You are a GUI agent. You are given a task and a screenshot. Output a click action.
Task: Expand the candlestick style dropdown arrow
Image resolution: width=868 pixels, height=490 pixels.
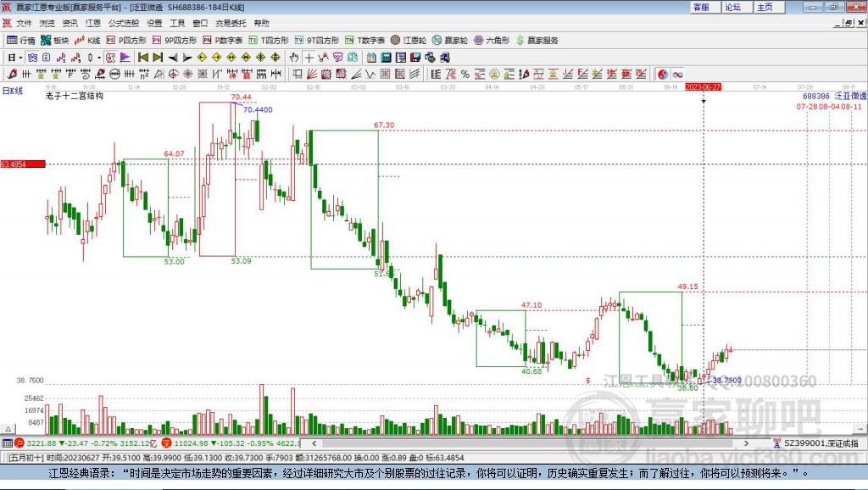pyautogui.click(x=98, y=58)
